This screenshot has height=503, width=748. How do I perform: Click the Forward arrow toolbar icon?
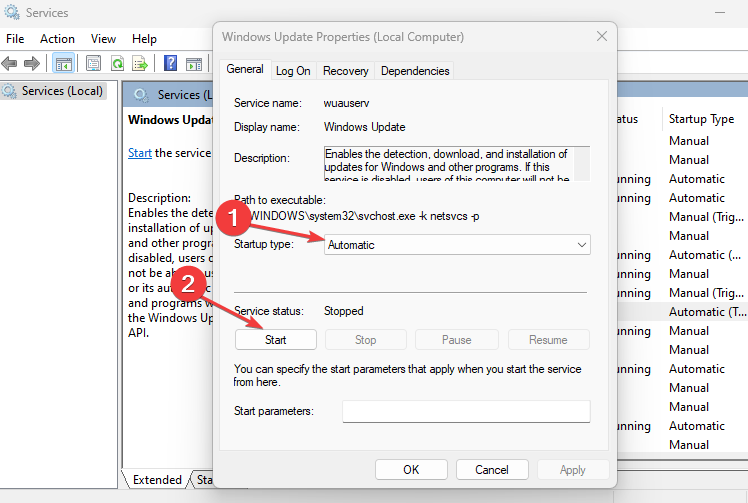click(x=31, y=63)
